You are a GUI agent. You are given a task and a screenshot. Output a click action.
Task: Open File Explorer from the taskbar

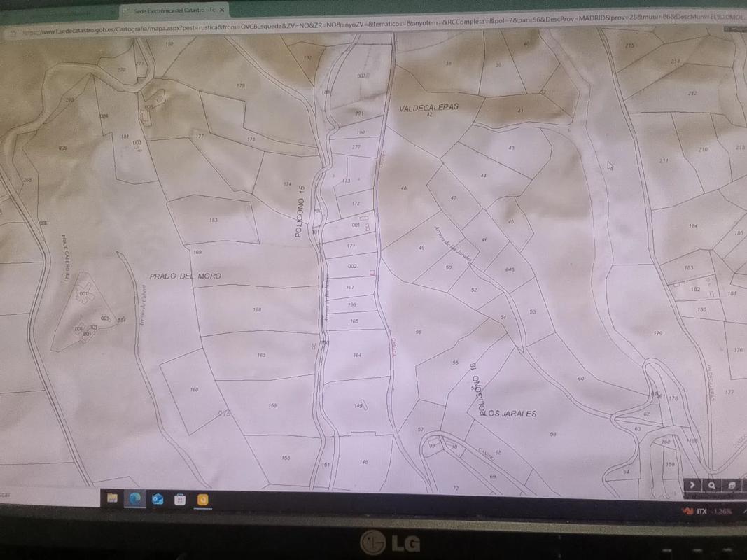[x=112, y=498]
